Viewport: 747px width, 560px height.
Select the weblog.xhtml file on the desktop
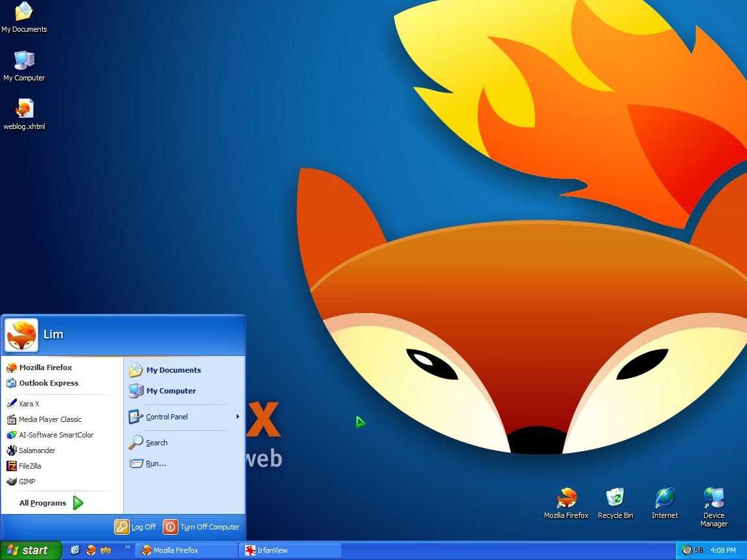pyautogui.click(x=24, y=114)
